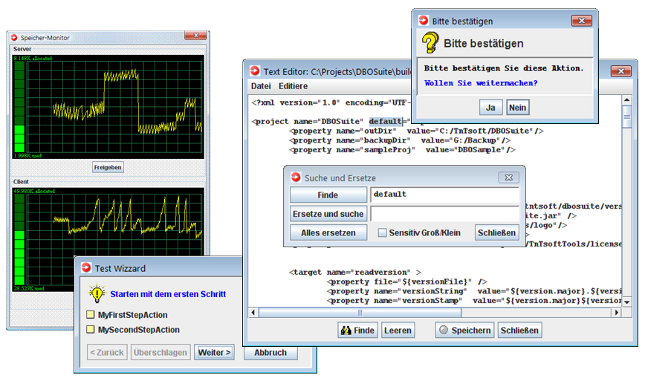645x378 pixels.
Task: Click the < Zurück button in Test Wizzard
Action: [107, 352]
